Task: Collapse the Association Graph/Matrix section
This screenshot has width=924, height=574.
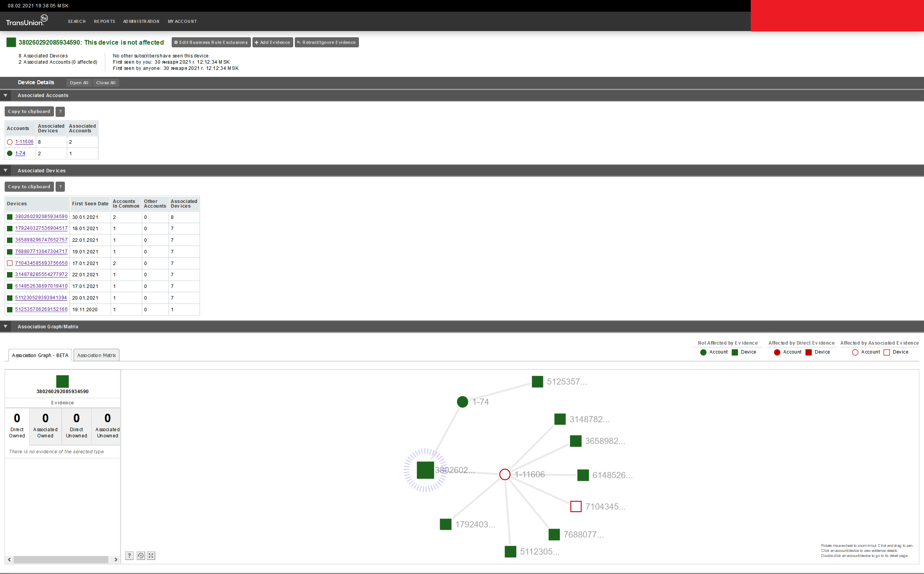Action: coord(5,326)
